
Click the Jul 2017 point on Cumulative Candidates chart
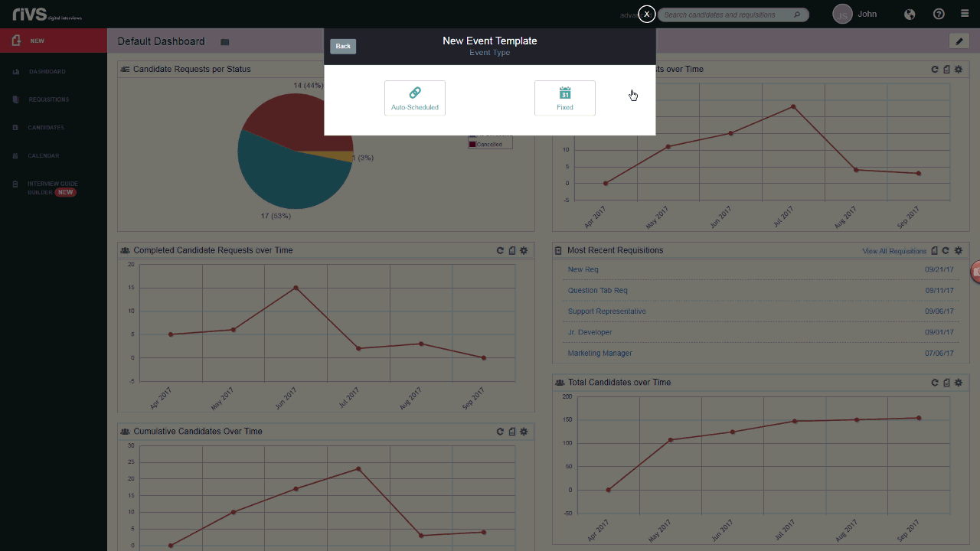point(358,469)
